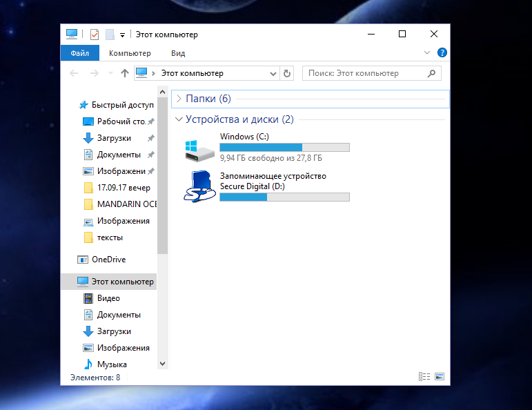Open the address bar history dropdown
The width and height of the screenshot is (532, 410).
pyautogui.click(x=273, y=73)
